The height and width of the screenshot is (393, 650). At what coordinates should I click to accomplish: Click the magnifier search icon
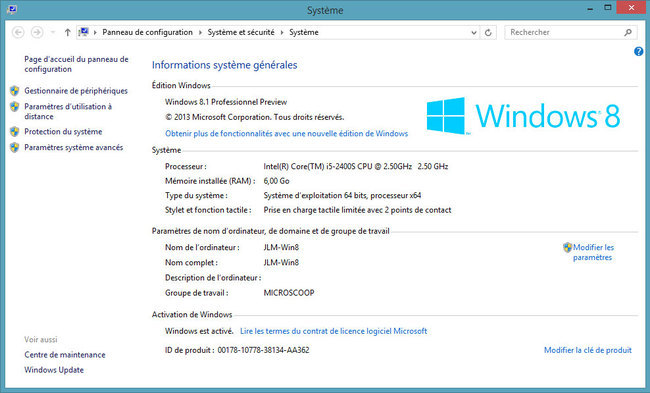coord(628,32)
